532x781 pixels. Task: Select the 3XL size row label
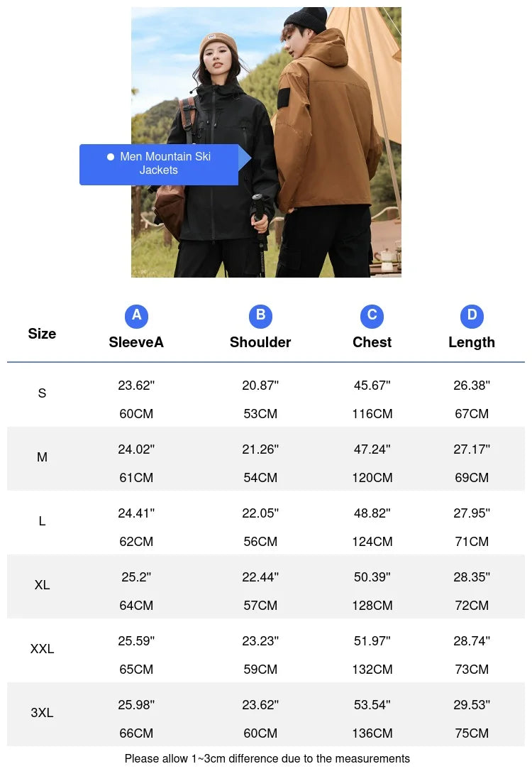coord(42,713)
